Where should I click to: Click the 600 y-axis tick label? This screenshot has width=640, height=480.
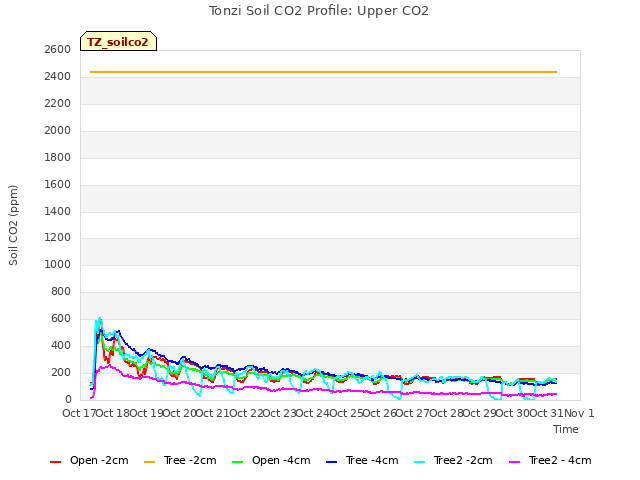pyautogui.click(x=61, y=318)
